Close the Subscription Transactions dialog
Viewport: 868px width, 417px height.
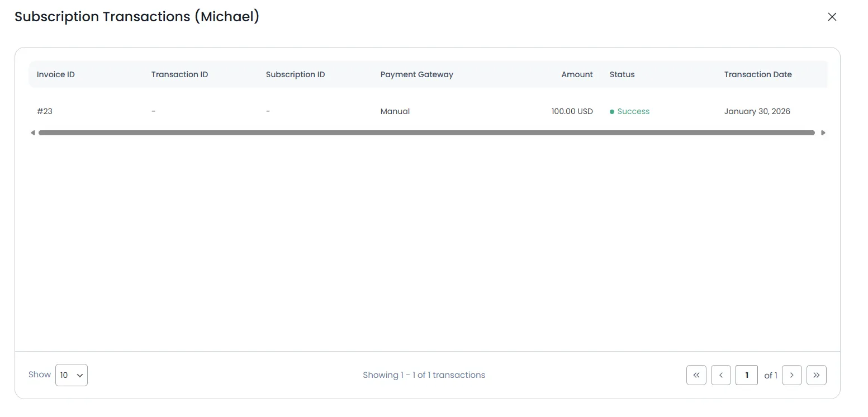(x=832, y=17)
